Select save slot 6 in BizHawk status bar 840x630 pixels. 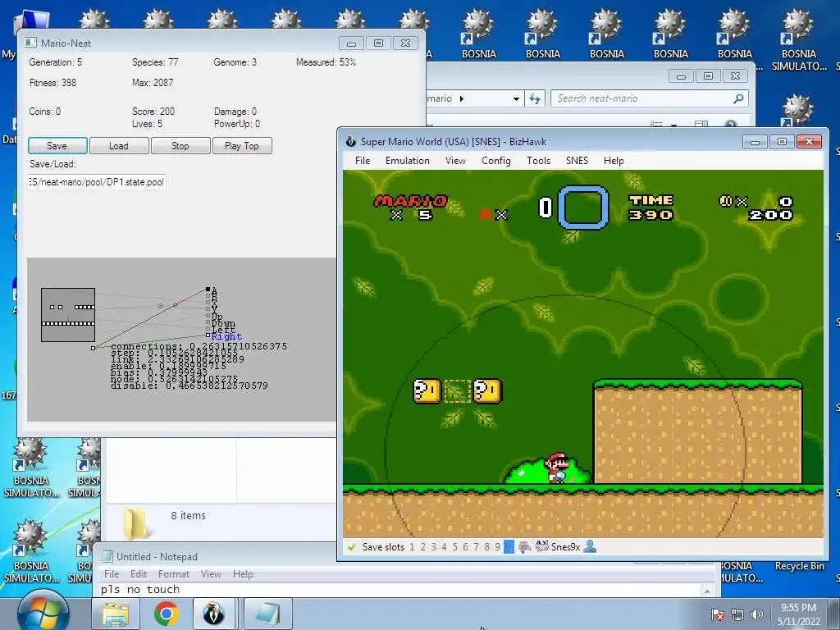(465, 547)
